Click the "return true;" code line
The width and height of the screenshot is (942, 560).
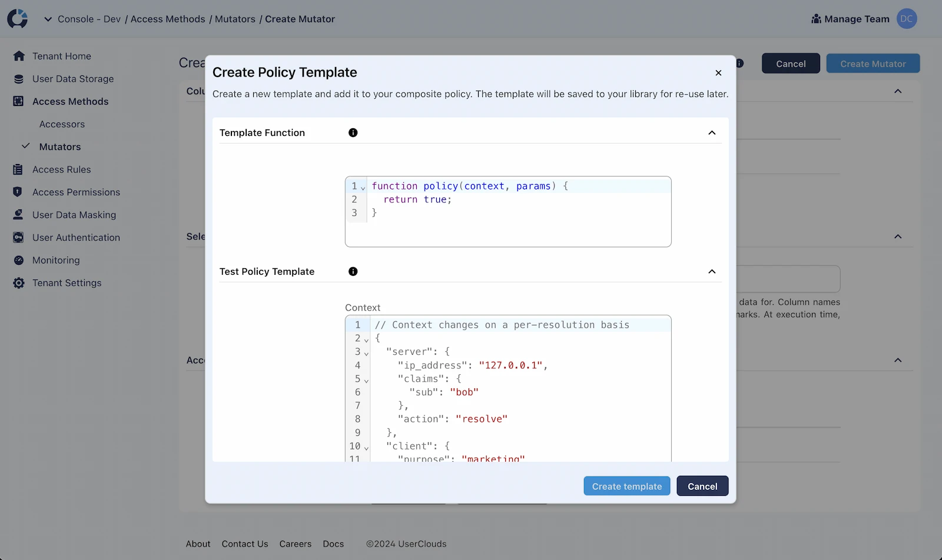click(x=417, y=199)
